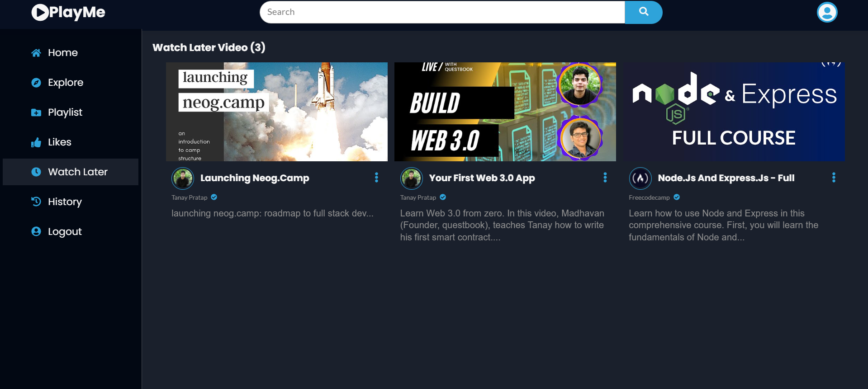Click the Logout user-circle icon
This screenshot has width=868, height=389.
click(36, 231)
